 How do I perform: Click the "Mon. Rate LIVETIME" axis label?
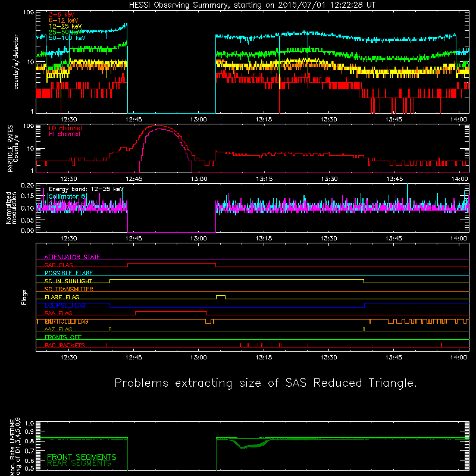pos(12,447)
